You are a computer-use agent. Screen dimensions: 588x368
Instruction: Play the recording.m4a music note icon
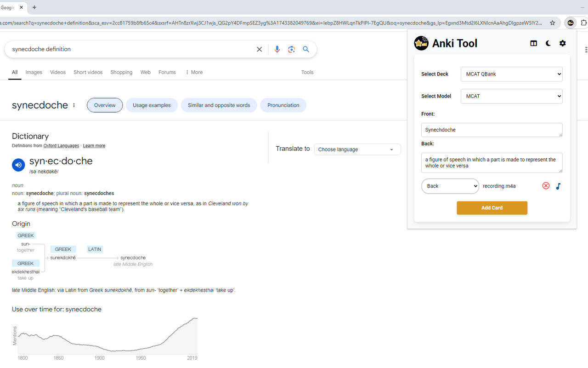pyautogui.click(x=558, y=186)
